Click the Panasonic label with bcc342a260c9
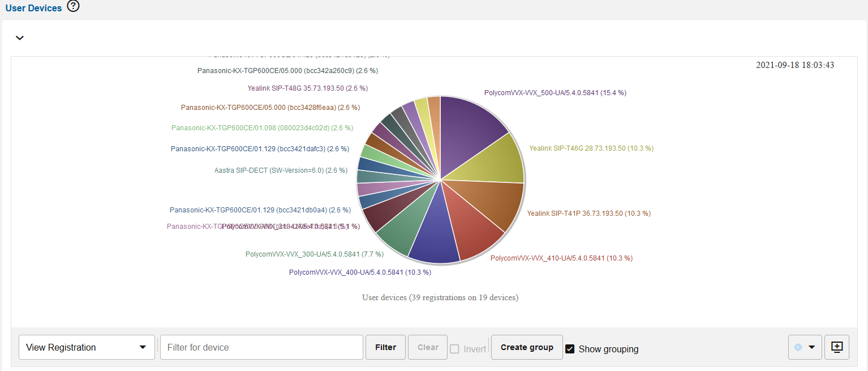The height and width of the screenshot is (371, 868). click(x=287, y=71)
